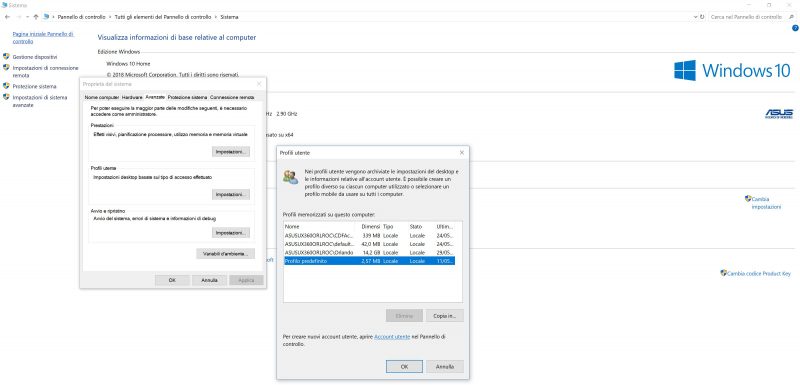The height and width of the screenshot is (385, 800).
Task: Open the address bar history dropdown arrow
Action: (x=696, y=17)
